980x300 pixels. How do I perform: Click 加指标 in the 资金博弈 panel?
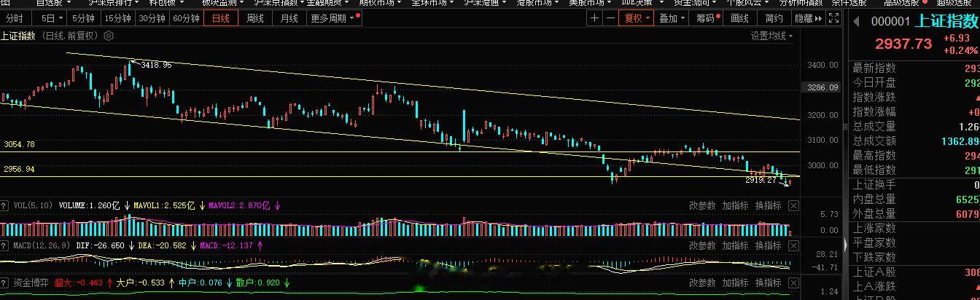coord(735,283)
